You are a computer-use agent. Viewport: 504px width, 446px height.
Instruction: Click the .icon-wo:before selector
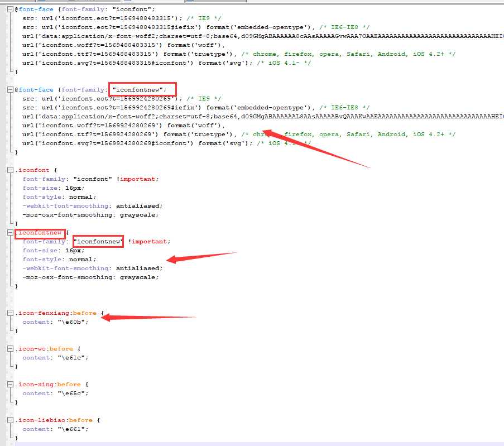pos(44,348)
